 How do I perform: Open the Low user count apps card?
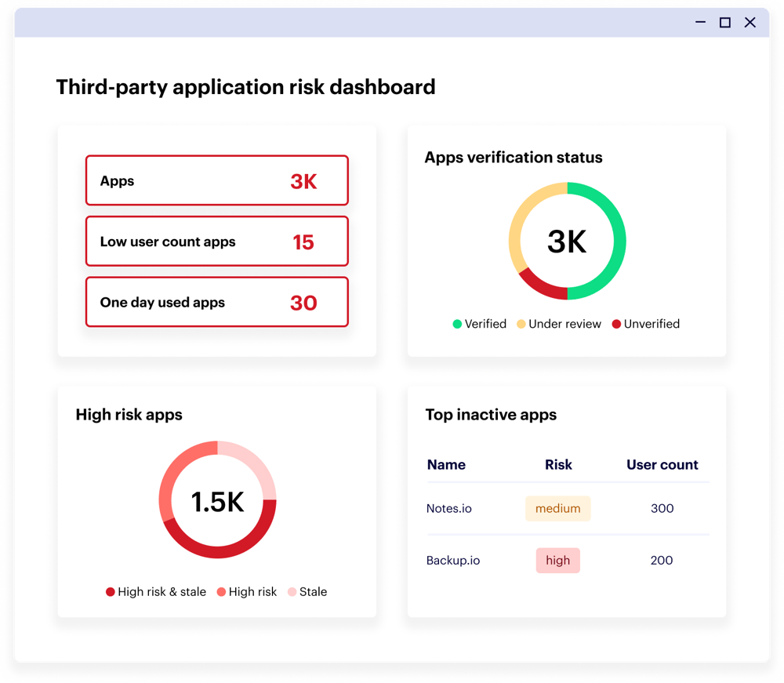[x=216, y=242]
